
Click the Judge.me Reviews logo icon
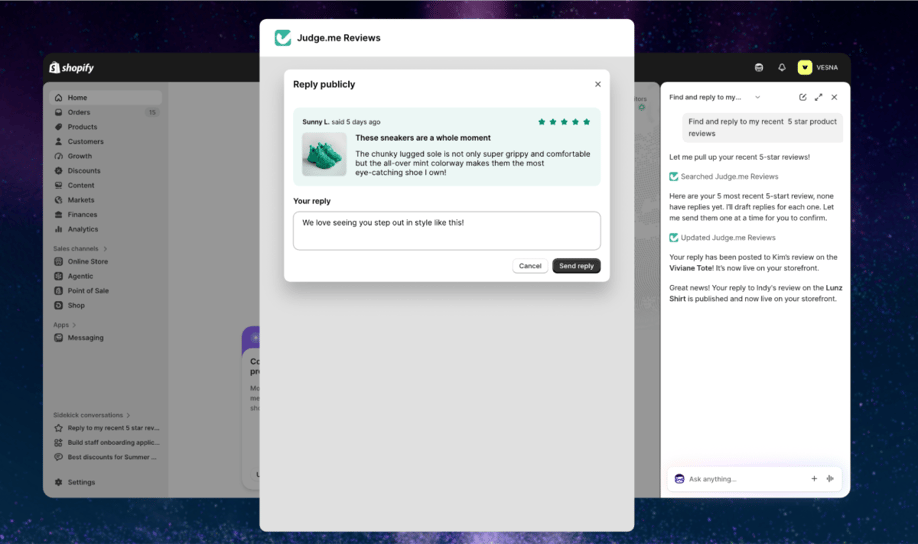tap(283, 38)
